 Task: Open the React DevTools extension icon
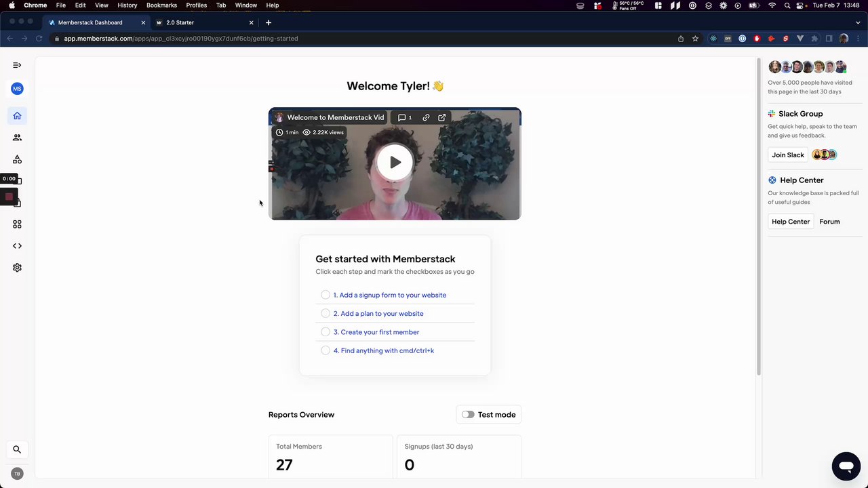click(713, 39)
